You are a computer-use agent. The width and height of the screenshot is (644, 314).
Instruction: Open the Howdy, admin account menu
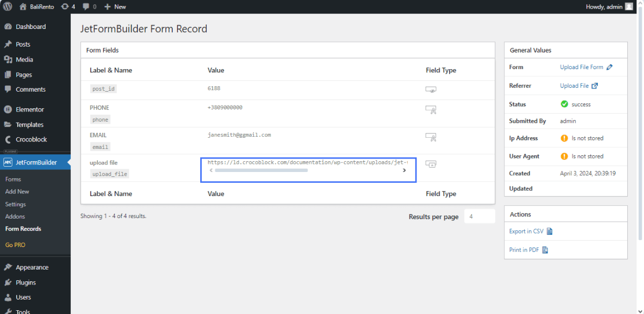point(609,6)
